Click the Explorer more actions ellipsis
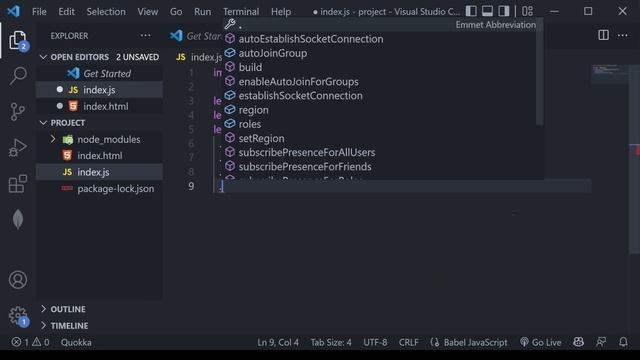Viewport: 640px width, 360px height. coord(145,36)
